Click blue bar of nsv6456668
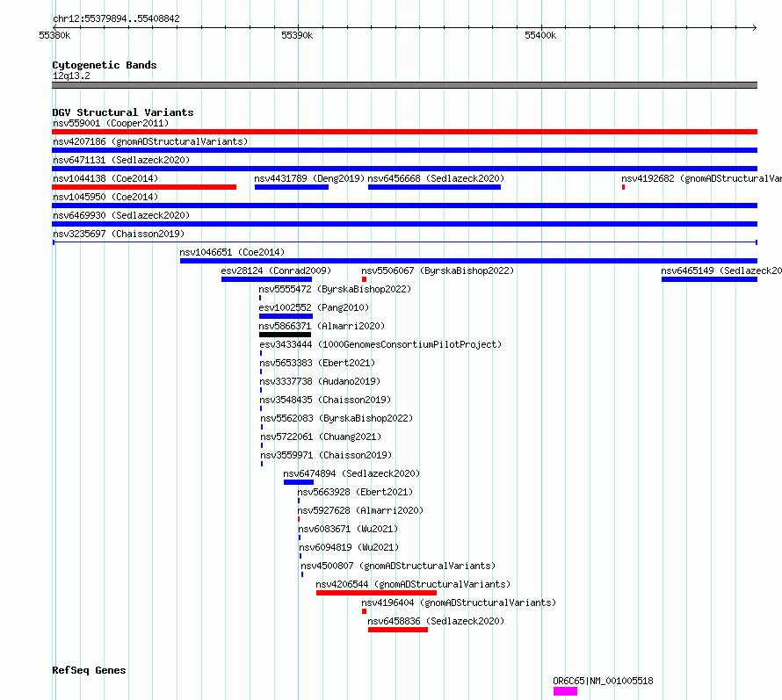 (x=434, y=187)
